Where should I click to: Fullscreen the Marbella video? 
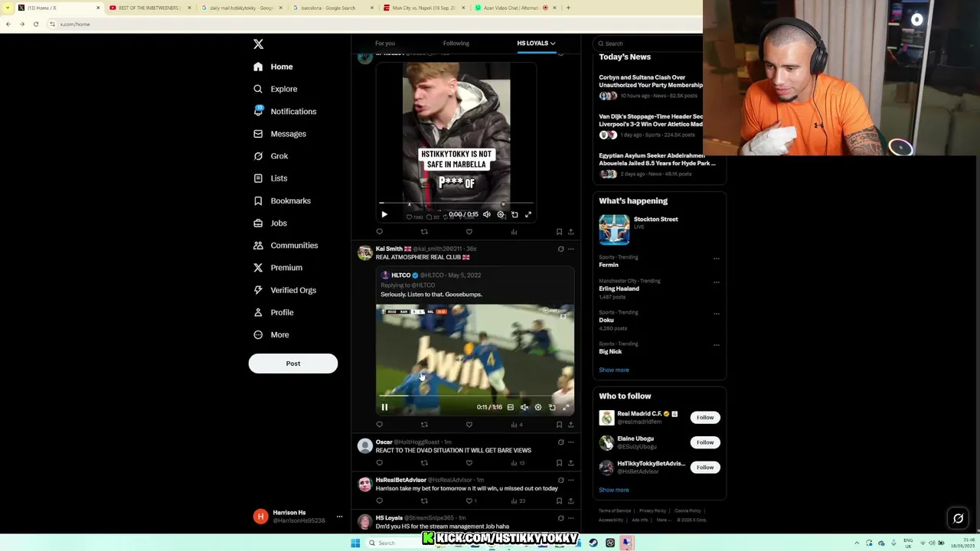coord(528,214)
